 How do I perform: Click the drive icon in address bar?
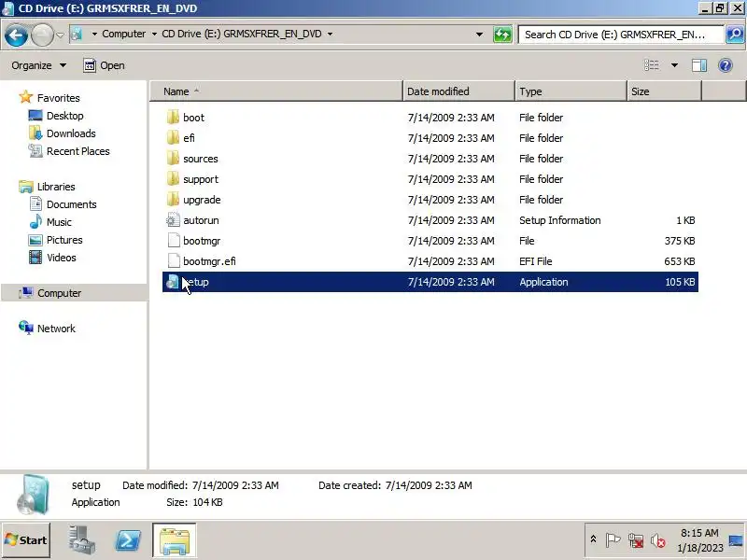point(77,34)
